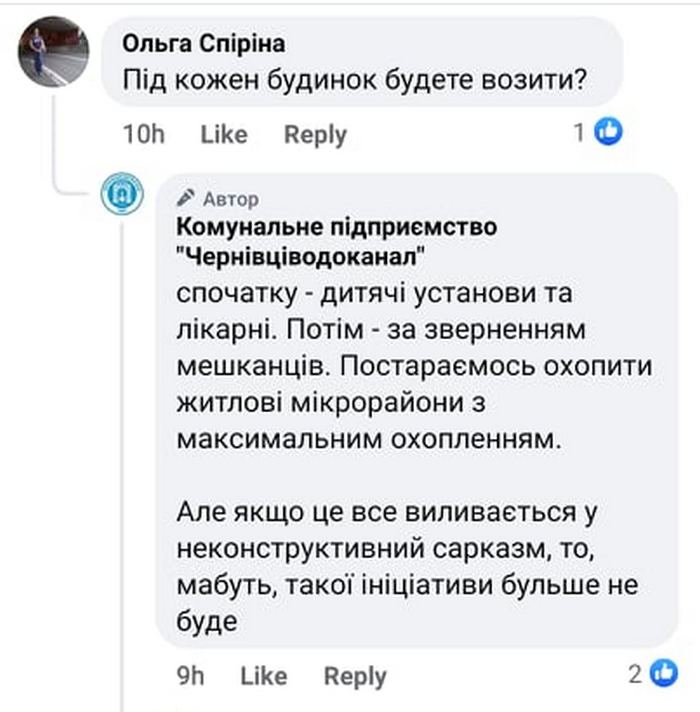Open Комунальне підприємство "Чернівціводоканал" page link

tap(335, 241)
